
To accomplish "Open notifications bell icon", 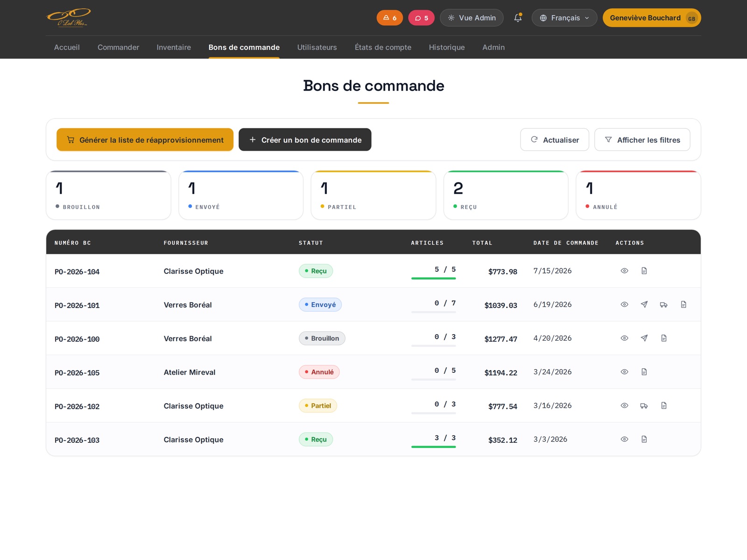I will click(x=518, y=18).
